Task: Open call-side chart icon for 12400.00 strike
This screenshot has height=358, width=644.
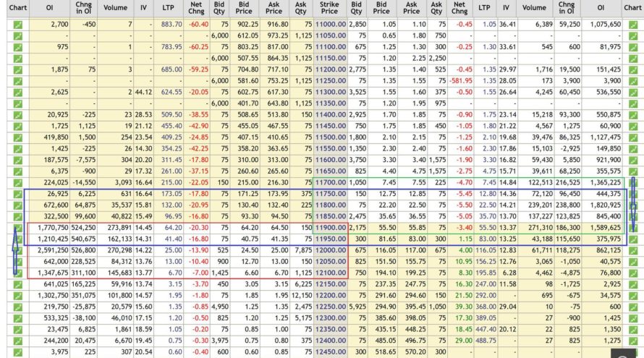Action: tap(17, 341)
